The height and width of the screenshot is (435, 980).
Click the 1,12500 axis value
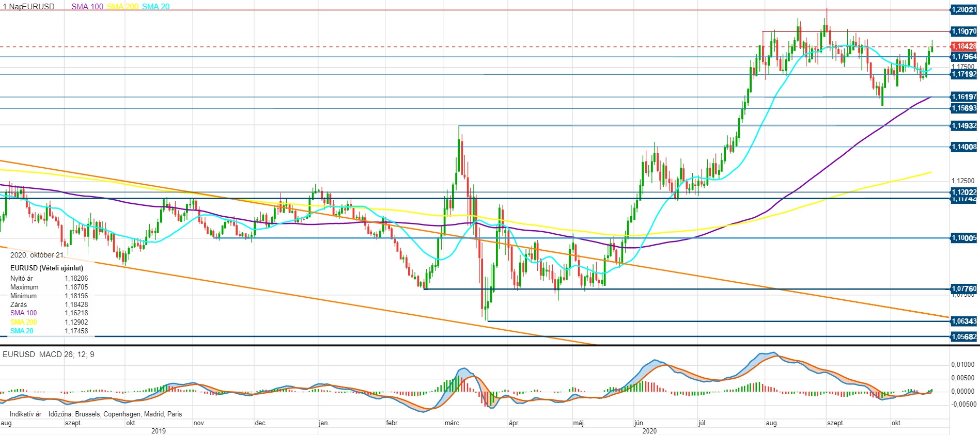coord(963,181)
